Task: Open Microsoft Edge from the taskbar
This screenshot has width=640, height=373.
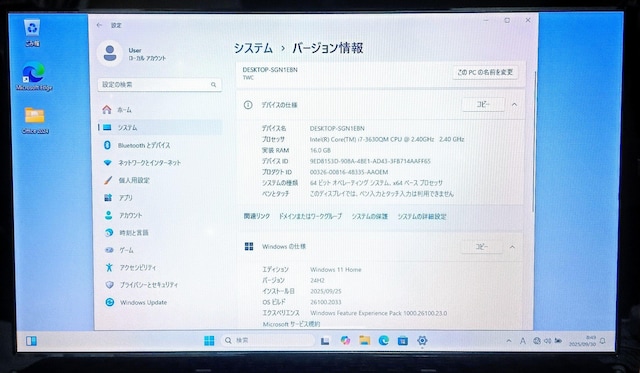Action: (x=384, y=340)
